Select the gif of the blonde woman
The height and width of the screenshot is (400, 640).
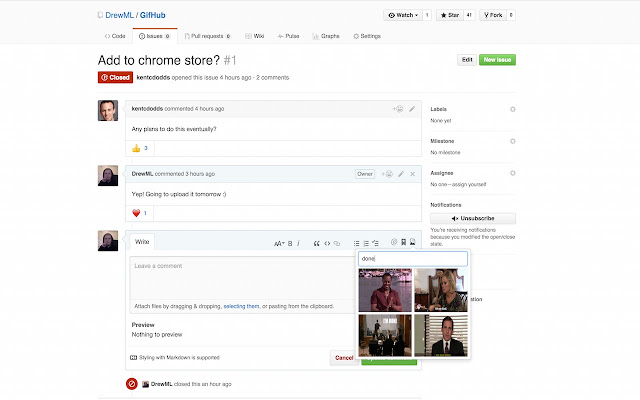441,290
